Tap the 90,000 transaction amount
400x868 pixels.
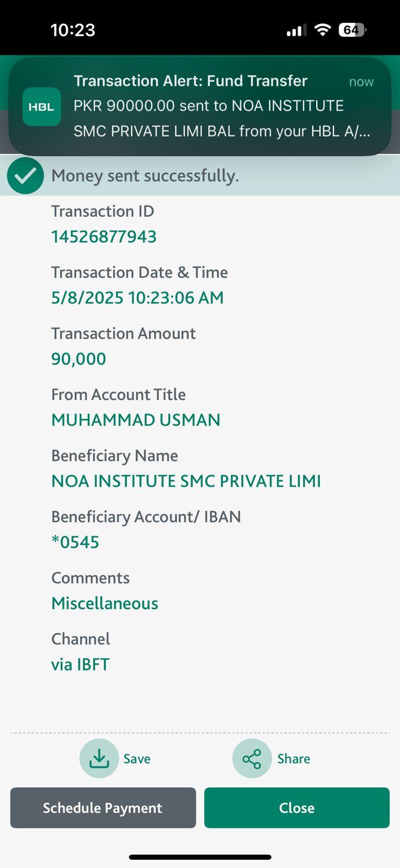point(79,359)
